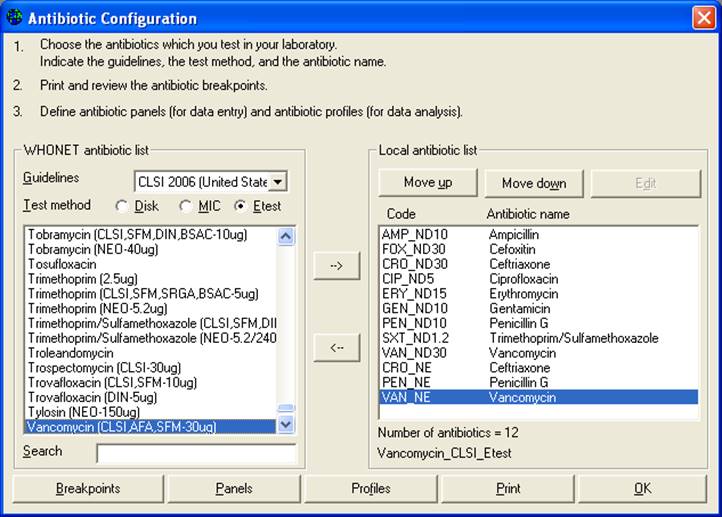Viewport: 722px width, 517px height.
Task: Add antibiotic with right arrow button
Action: [x=337, y=266]
